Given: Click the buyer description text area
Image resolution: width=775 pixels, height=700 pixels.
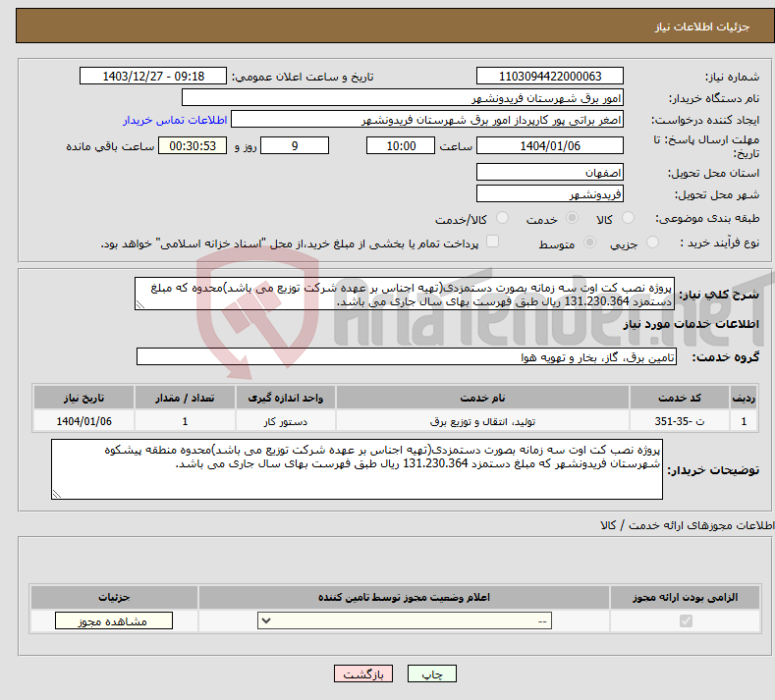Looking at the screenshot, I should (x=357, y=469).
